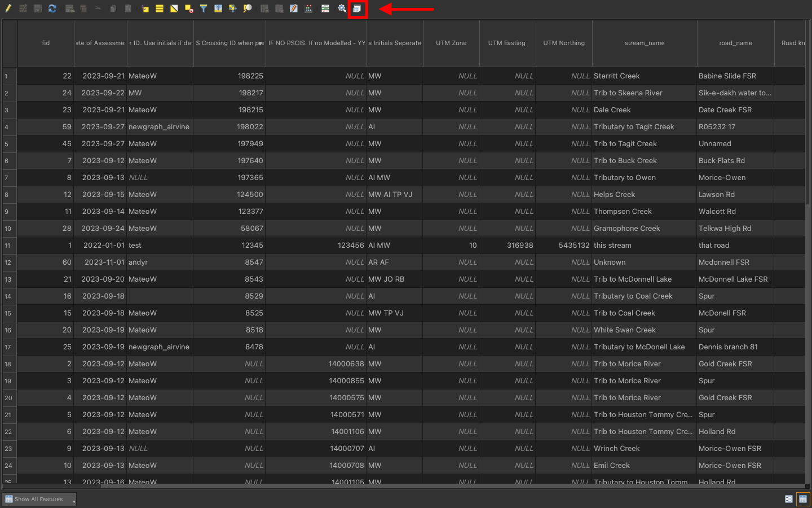Image resolution: width=812 pixels, height=508 pixels.
Task: Toggle multi edit mode
Action: pos(23,8)
